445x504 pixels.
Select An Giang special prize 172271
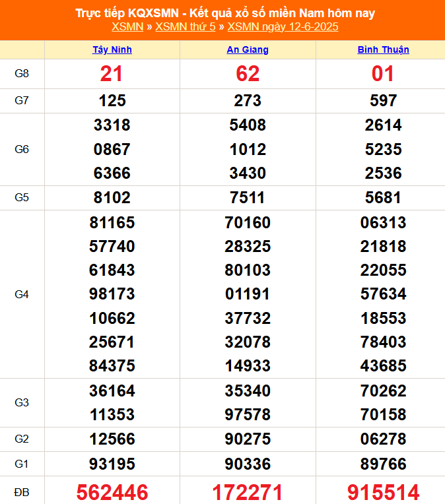248,491
